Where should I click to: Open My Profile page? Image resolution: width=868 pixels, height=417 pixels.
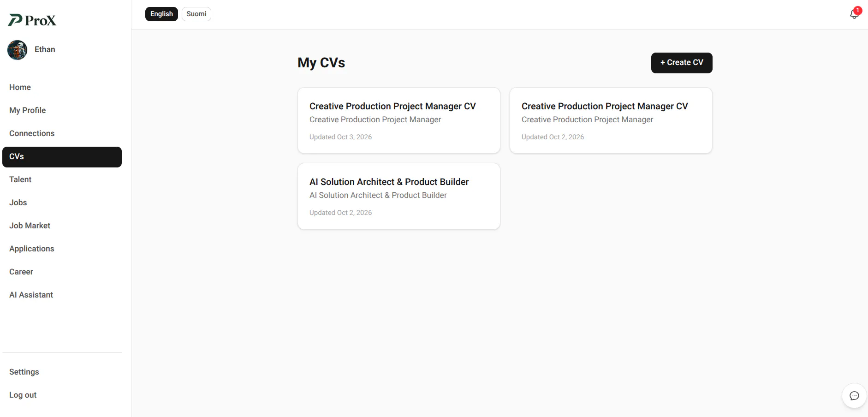click(x=62, y=110)
